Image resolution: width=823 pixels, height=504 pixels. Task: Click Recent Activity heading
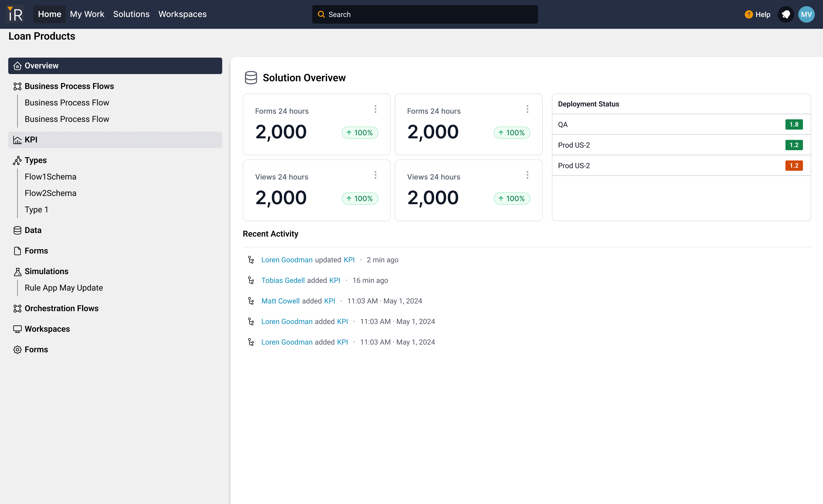[x=271, y=234]
